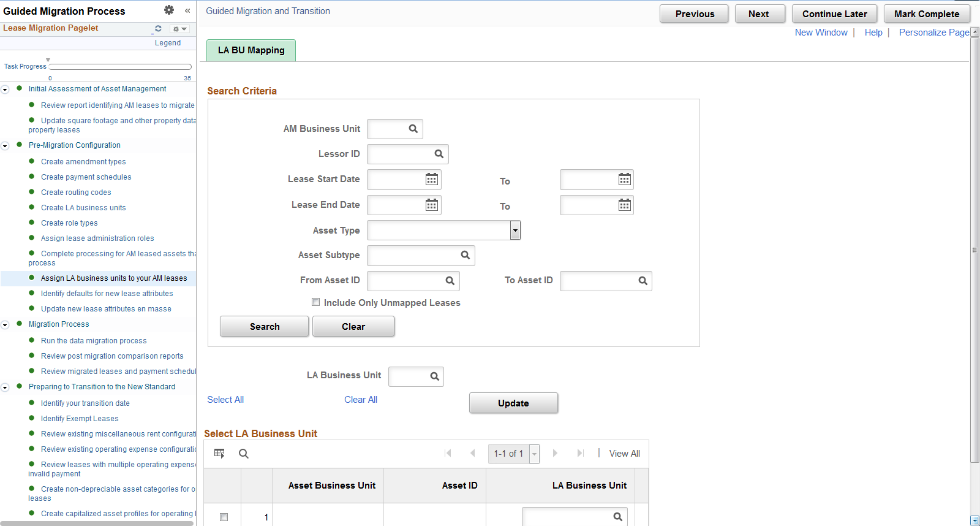The image size is (980, 526).
Task: Open Assign lease administration roles task
Action: point(97,238)
